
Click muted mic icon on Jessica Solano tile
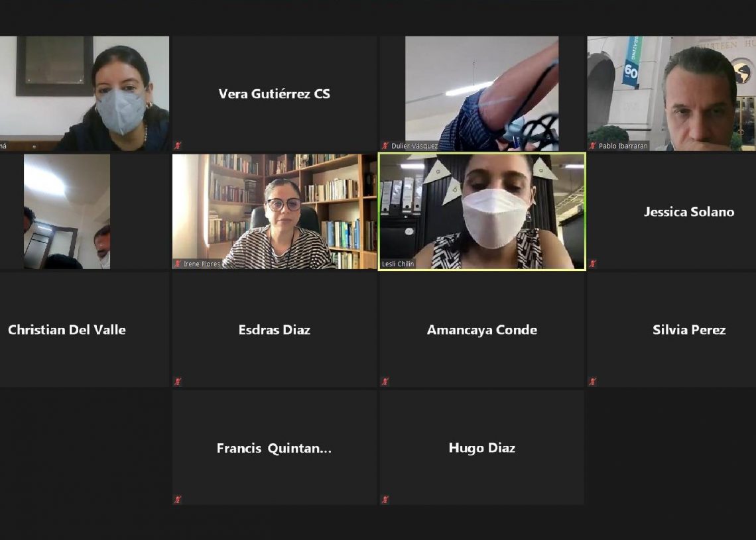[593, 264]
